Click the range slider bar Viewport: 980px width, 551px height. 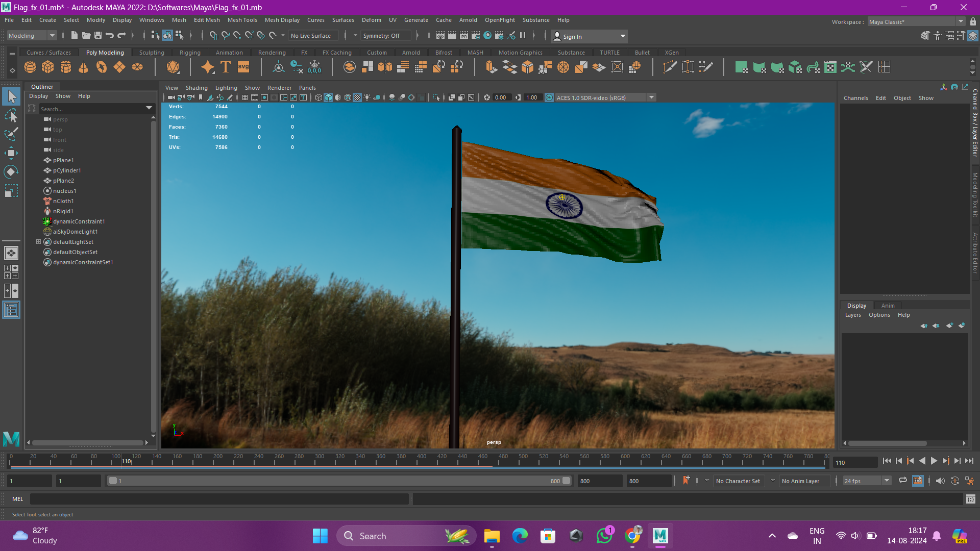click(339, 481)
